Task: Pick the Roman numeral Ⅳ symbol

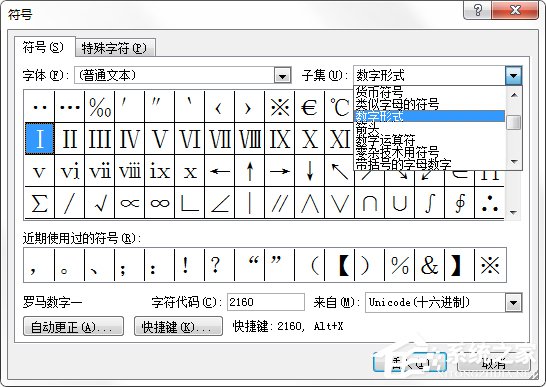Action: click(x=130, y=139)
